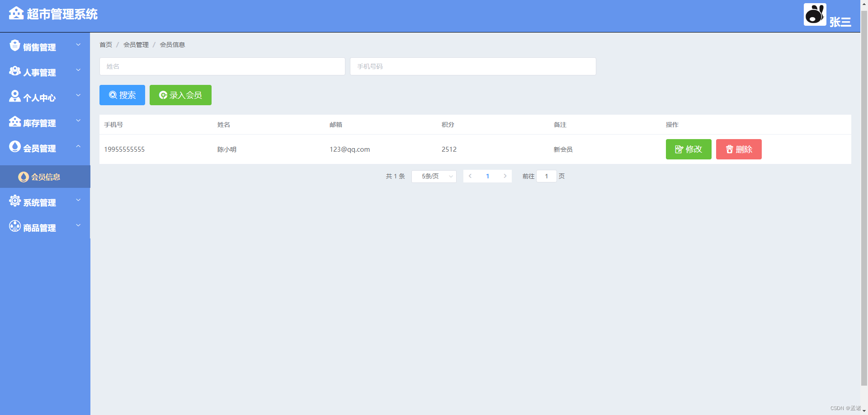Go to next page arrow

[x=505, y=176]
